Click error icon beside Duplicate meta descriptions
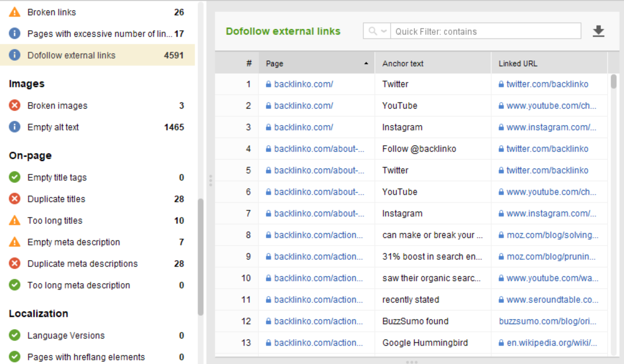Screen dimensions: 624x364 pyautogui.click(x=15, y=263)
